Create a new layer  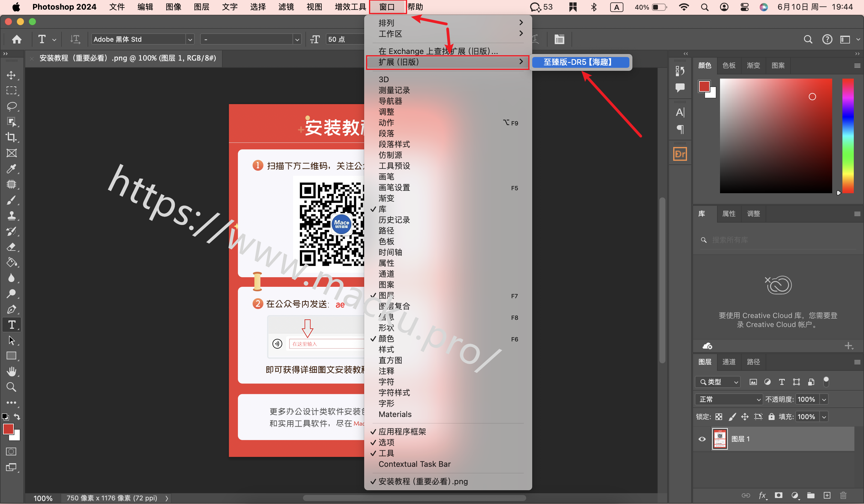827,495
